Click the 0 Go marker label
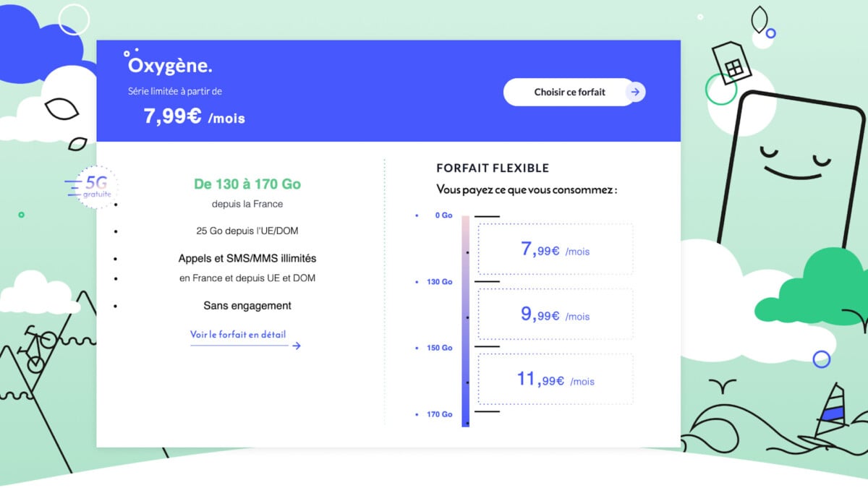Image resolution: width=868 pixels, height=488 pixels. (443, 215)
